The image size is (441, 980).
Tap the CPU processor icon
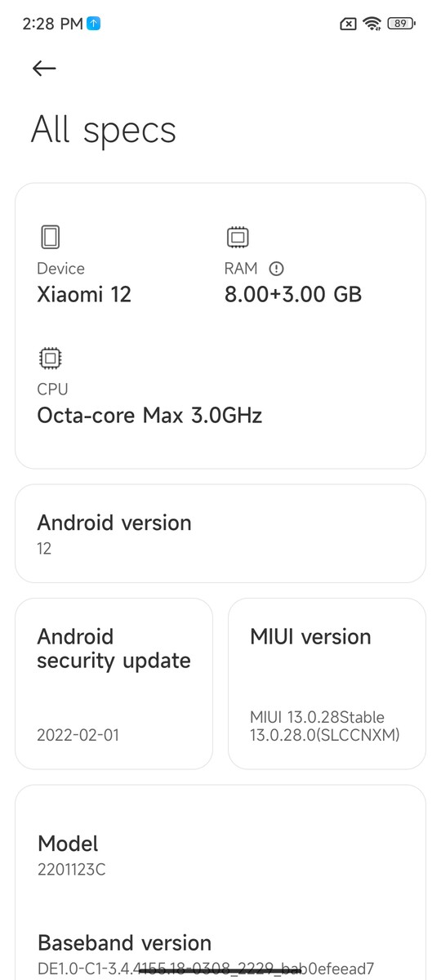pos(51,358)
